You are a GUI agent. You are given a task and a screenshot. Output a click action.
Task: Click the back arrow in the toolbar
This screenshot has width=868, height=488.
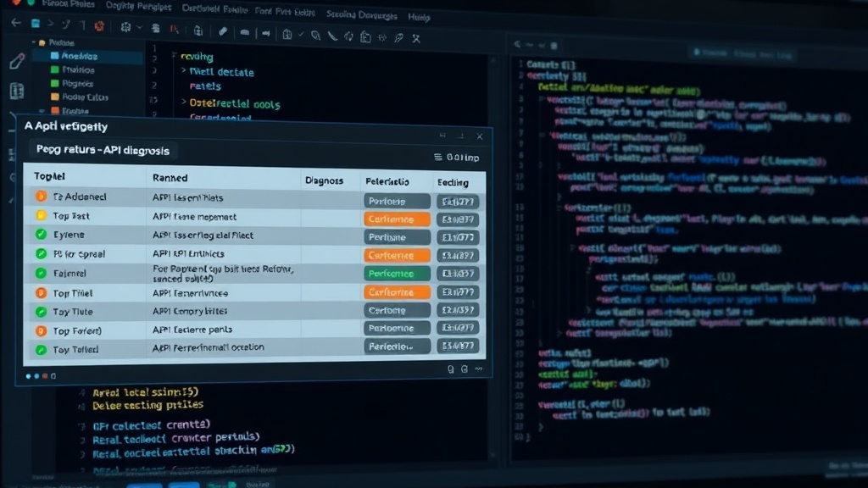(x=16, y=23)
